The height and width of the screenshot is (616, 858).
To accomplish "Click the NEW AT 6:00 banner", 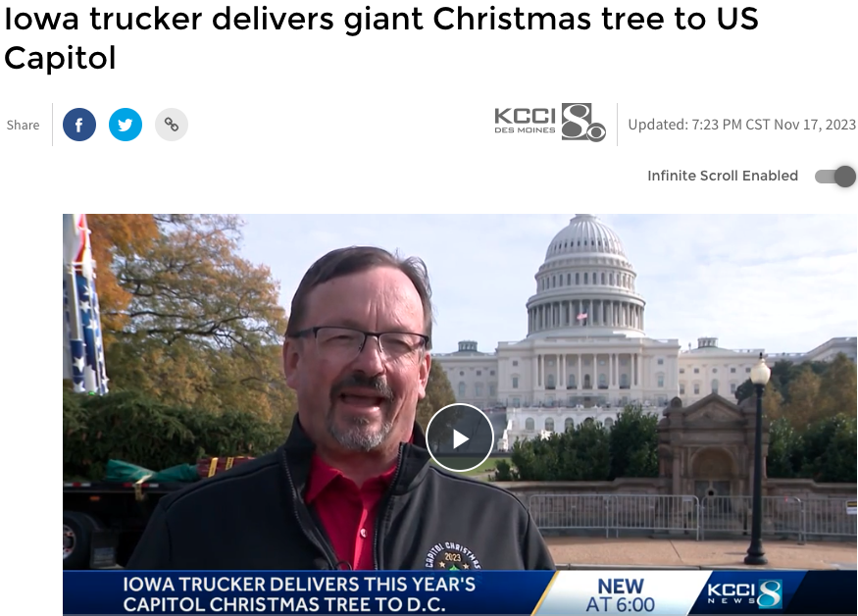I will pyautogui.click(x=620, y=594).
